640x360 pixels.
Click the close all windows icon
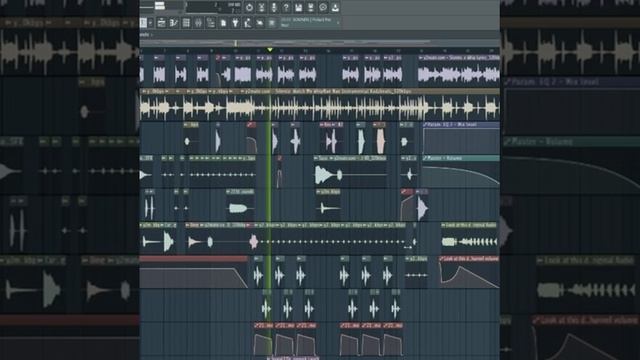click(x=272, y=23)
